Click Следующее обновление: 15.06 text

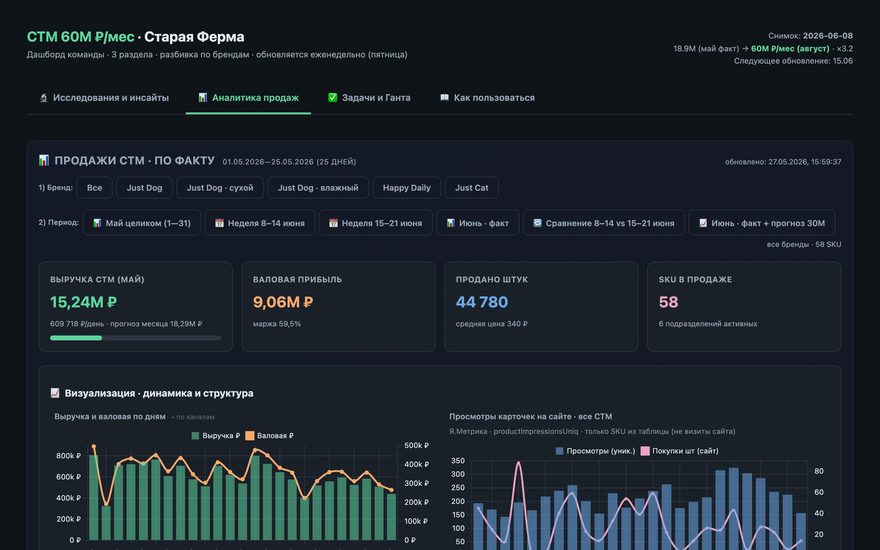(794, 61)
